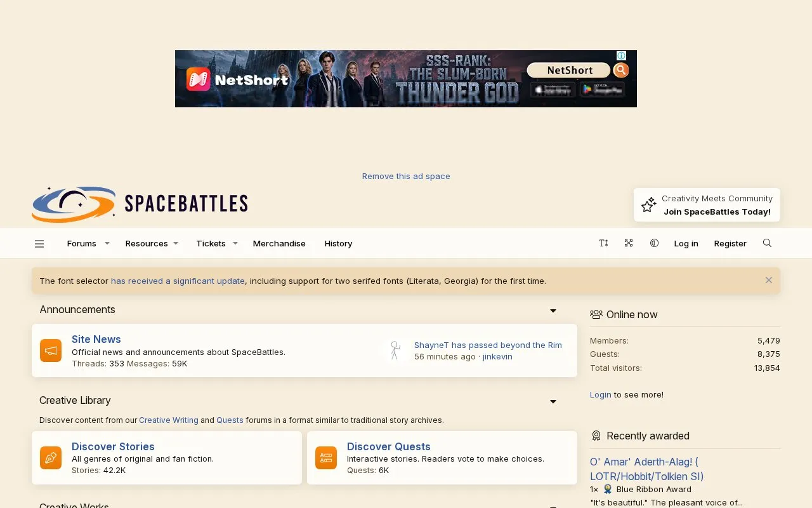This screenshot has height=508, width=812.
Task: Collapse the Creative Library section
Action: tap(553, 401)
